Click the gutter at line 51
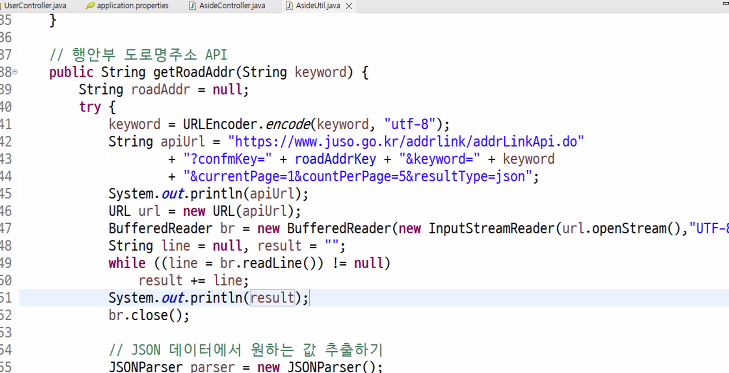The height and width of the screenshot is (373, 729). pos(6,298)
